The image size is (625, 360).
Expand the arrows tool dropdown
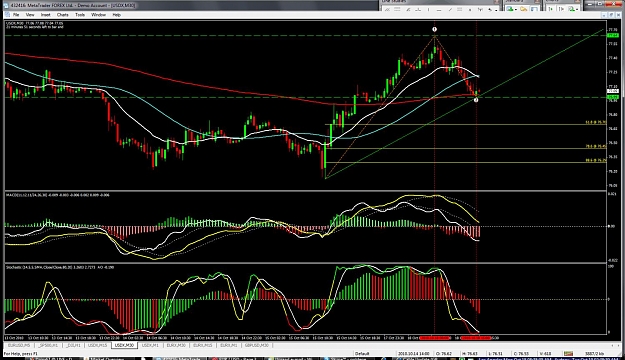tap(496, 10)
